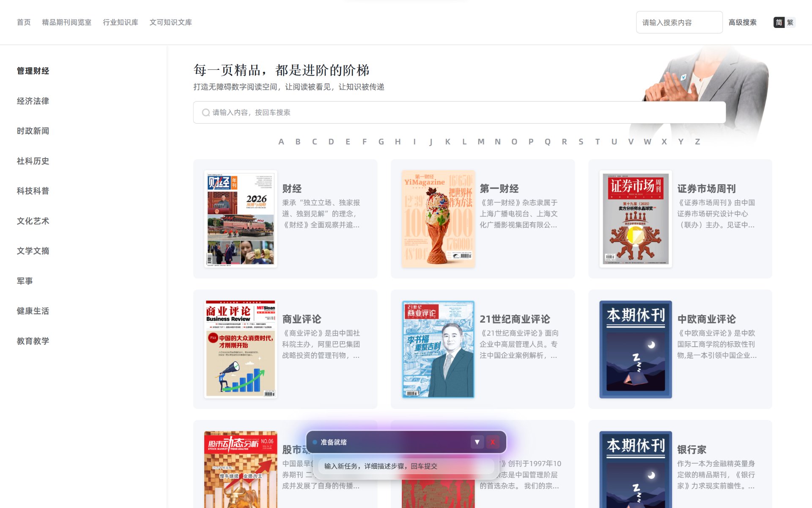This screenshot has height=508, width=812.
Task: Click the 财经 magazine title
Action: [292, 189]
